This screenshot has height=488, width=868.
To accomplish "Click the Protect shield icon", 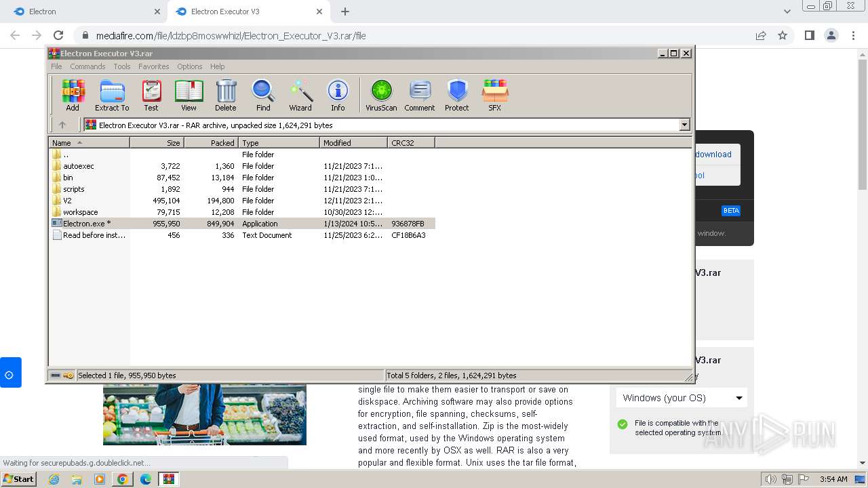I will [x=457, y=95].
